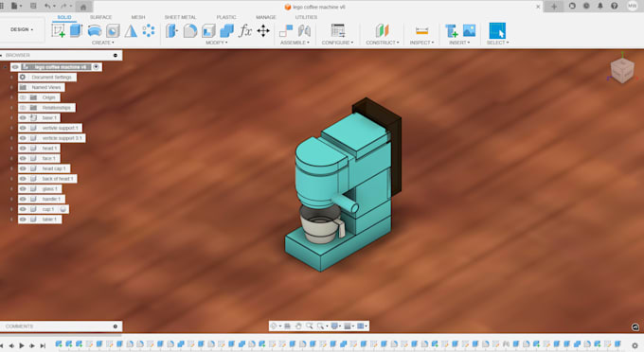Switch to the MANAGE tab
644x352 pixels.
pos(266,17)
